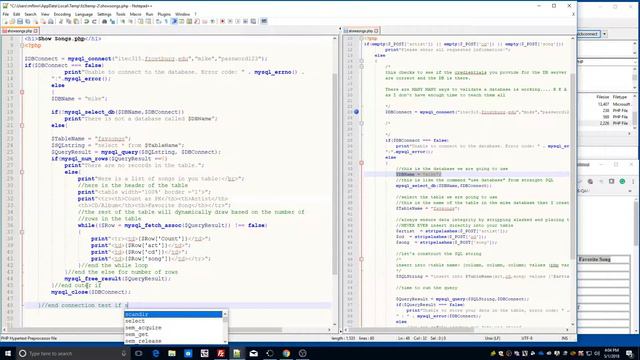Click the autocomplete popup scrollbar
640x360 pixels.
(x=225, y=327)
